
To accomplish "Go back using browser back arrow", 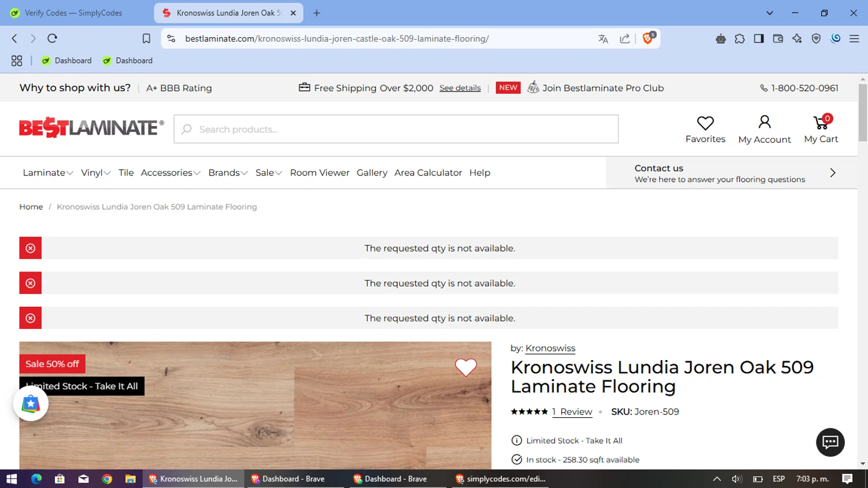I will tap(14, 38).
